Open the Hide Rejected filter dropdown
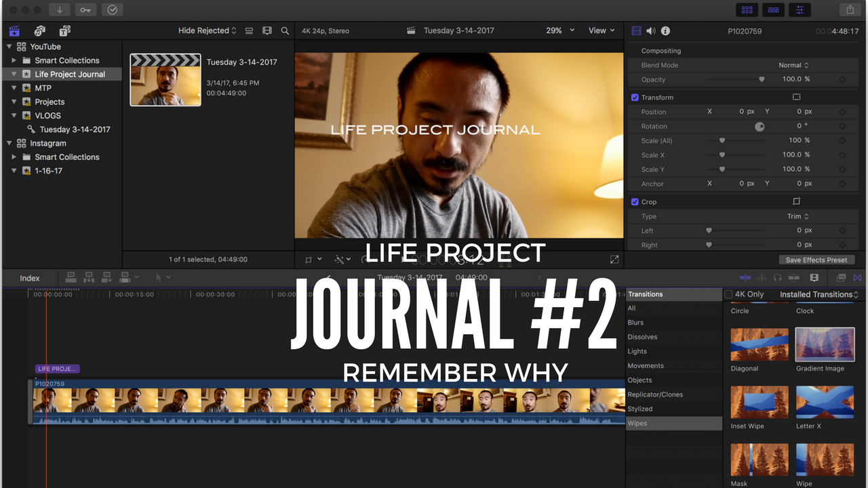The width and height of the screenshot is (868, 488). point(207,30)
